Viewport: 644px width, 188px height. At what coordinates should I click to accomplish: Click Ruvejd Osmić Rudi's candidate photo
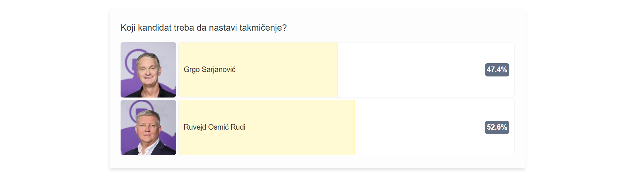pyautogui.click(x=148, y=127)
